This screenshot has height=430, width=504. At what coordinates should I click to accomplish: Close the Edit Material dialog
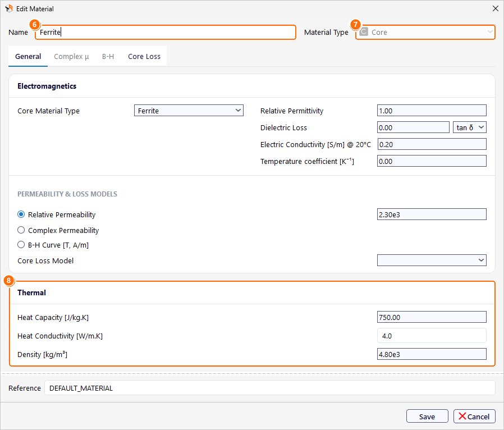[x=496, y=8]
